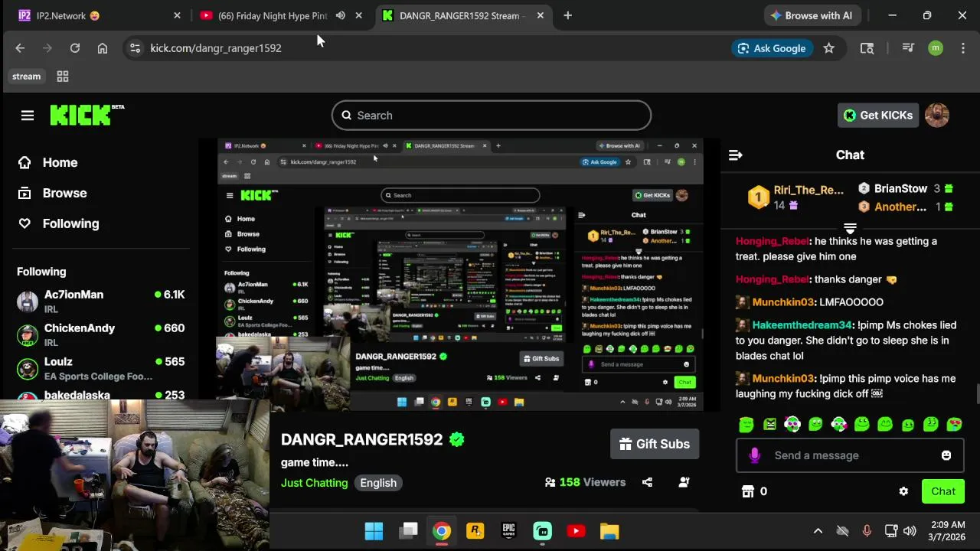The width and height of the screenshot is (980, 551).
Task: Open the Browse sidebar link
Action: 52,193
